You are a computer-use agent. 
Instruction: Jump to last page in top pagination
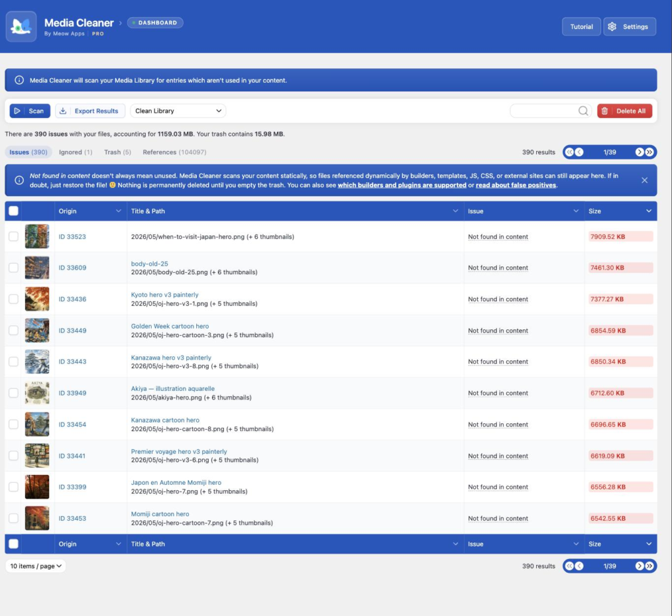tap(649, 152)
